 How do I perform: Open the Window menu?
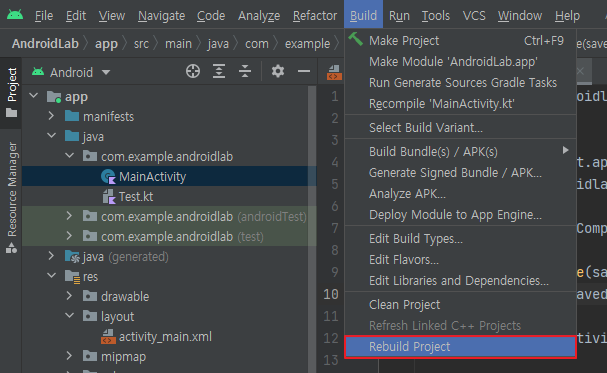click(520, 16)
